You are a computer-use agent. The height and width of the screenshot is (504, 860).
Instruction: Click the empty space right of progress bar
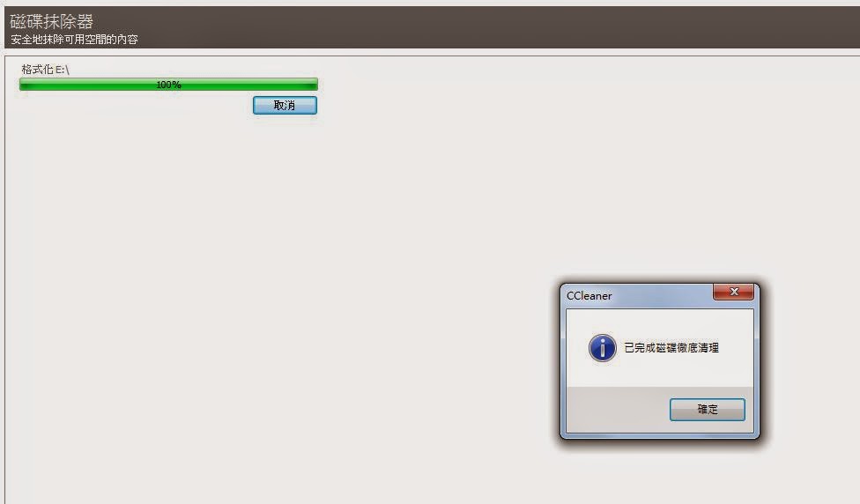coord(548,85)
